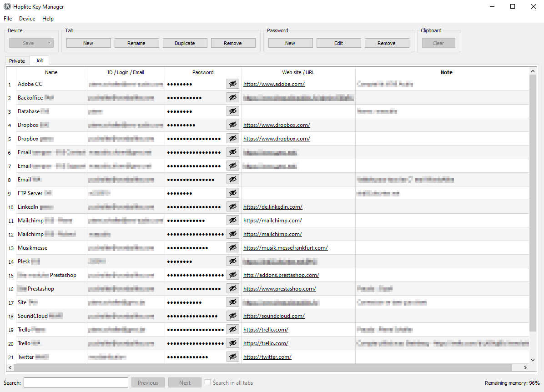Reveal password for FTP Server entry
544x392 pixels.
tap(233, 193)
